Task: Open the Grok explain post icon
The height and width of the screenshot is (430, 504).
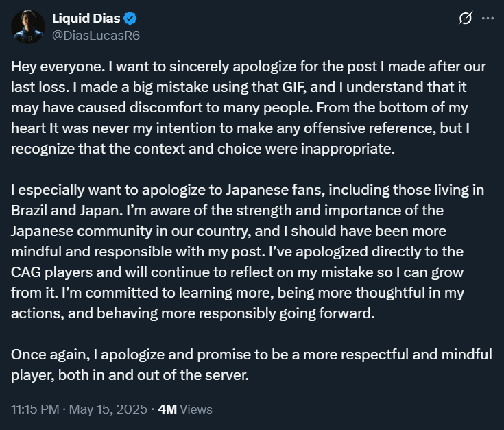Action: tap(466, 19)
